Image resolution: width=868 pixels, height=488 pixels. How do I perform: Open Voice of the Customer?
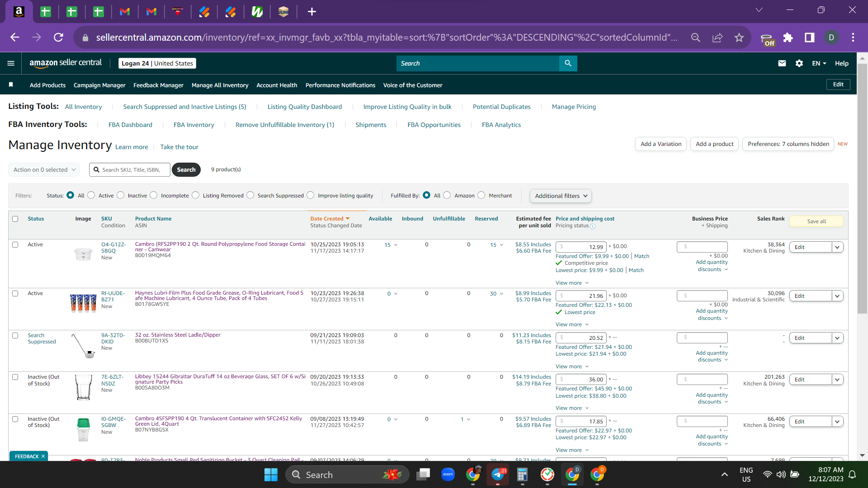(x=413, y=85)
